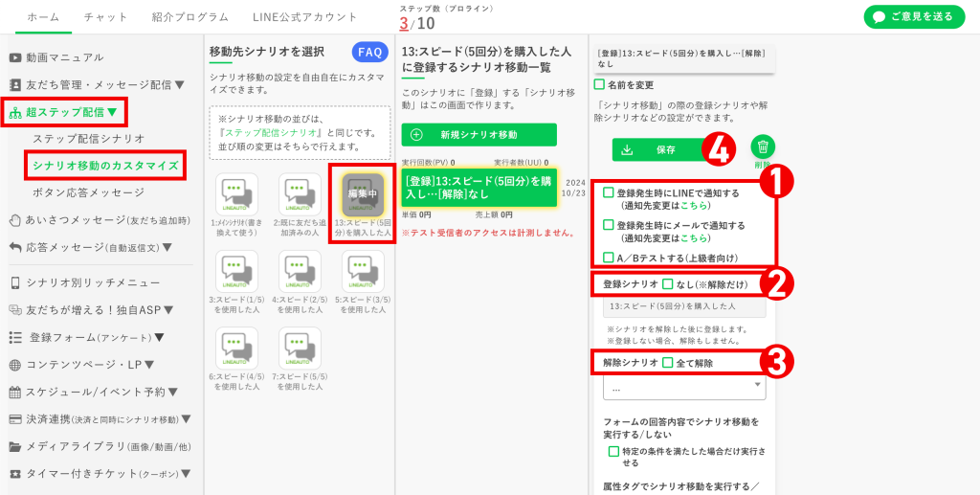Screen dimensions: 980x495
Task: Open the 紹介プログラム tab
Action: tap(190, 17)
